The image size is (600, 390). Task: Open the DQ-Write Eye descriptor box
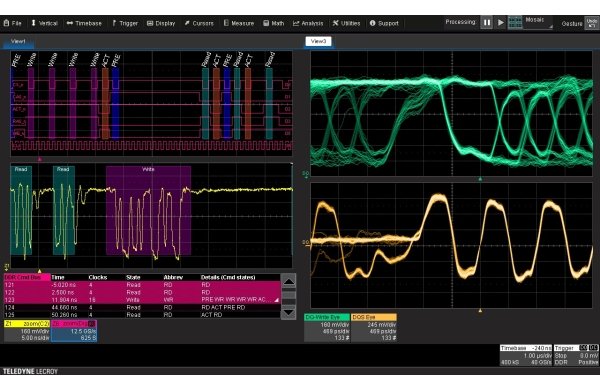point(327,328)
